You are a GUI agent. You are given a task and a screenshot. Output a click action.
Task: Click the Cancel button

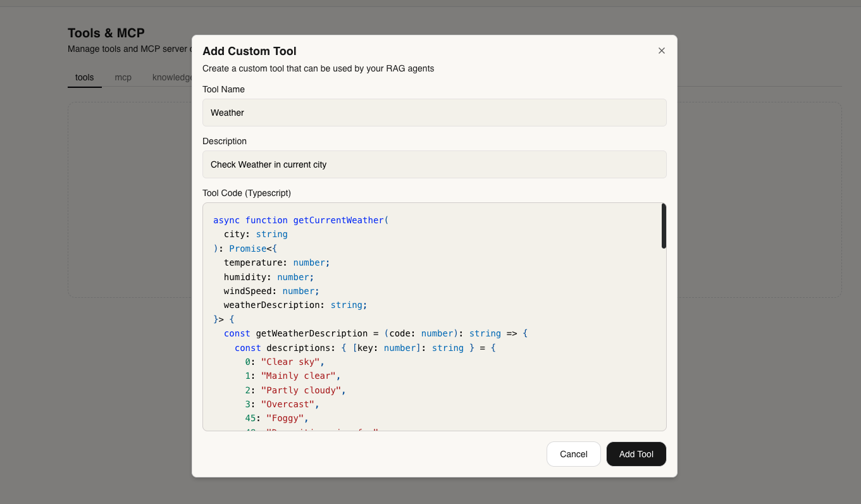573,454
